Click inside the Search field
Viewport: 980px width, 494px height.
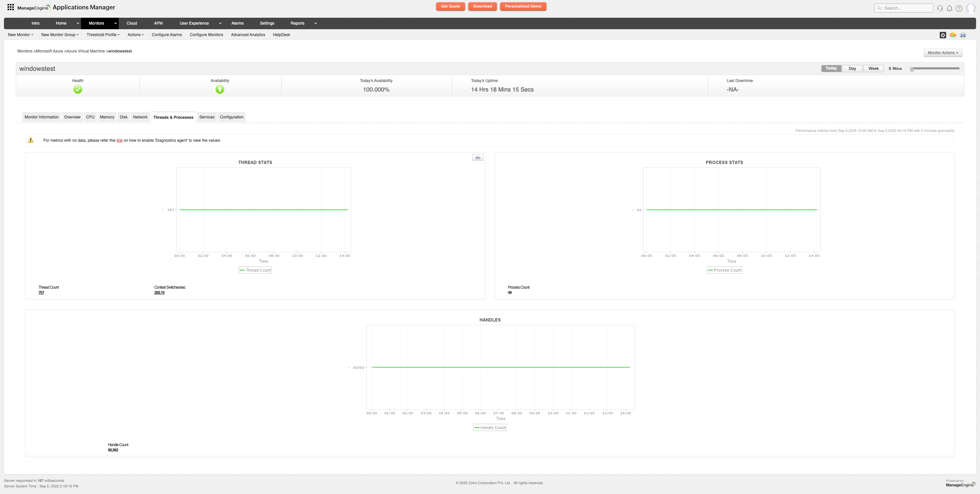[x=904, y=8]
